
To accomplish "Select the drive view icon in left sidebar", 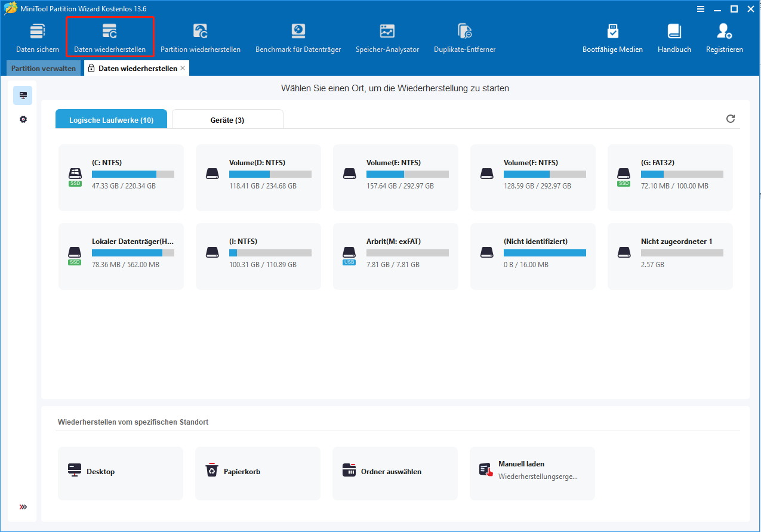I will point(23,95).
